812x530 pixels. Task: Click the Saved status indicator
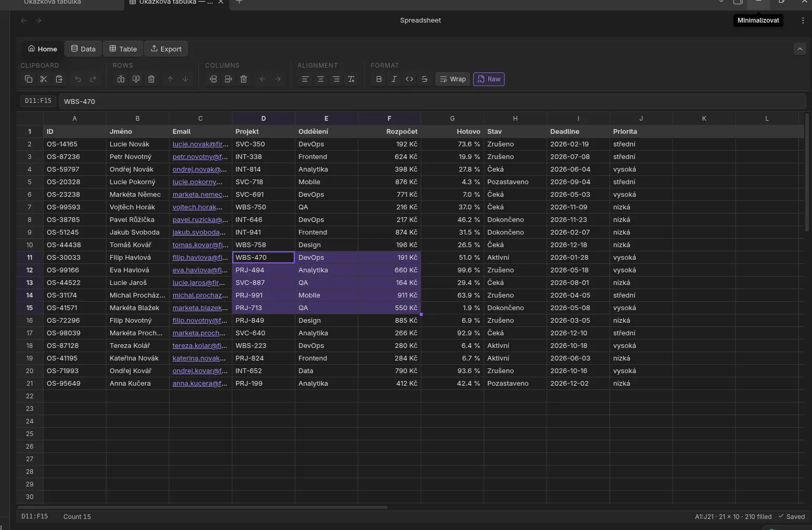point(792,517)
